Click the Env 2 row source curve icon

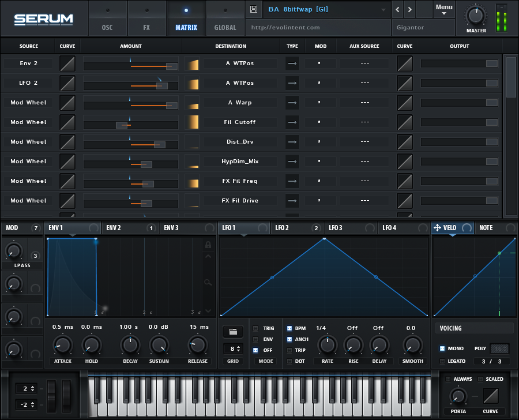pyautogui.click(x=67, y=63)
